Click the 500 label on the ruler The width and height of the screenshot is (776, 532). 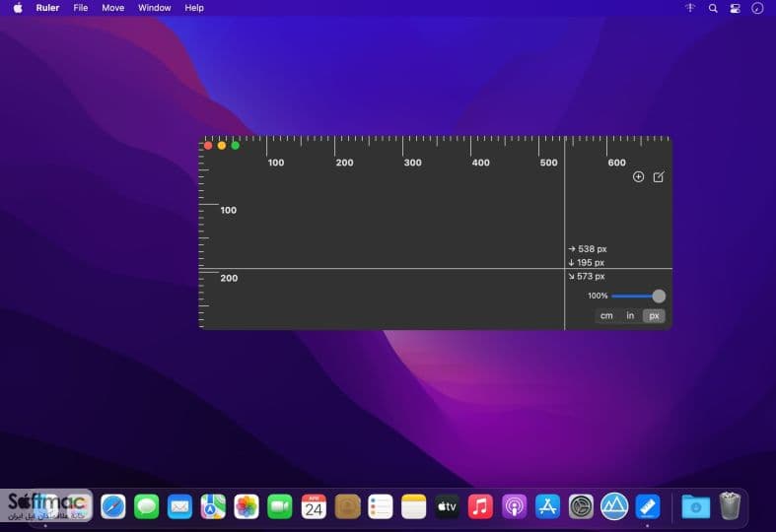tap(548, 163)
